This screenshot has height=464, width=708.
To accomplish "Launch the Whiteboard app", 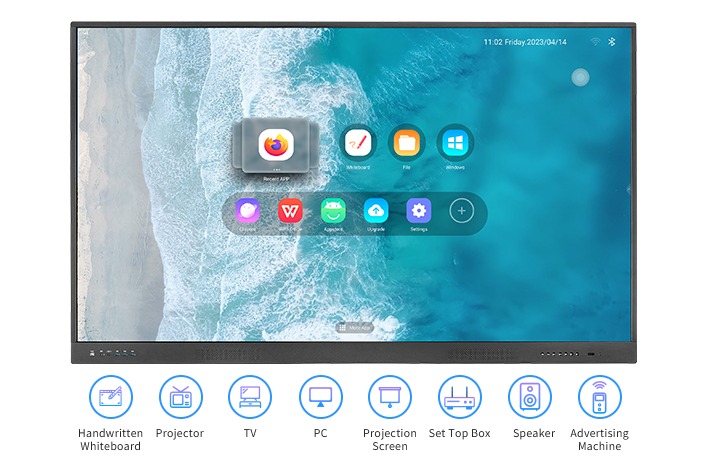I will tap(358, 143).
